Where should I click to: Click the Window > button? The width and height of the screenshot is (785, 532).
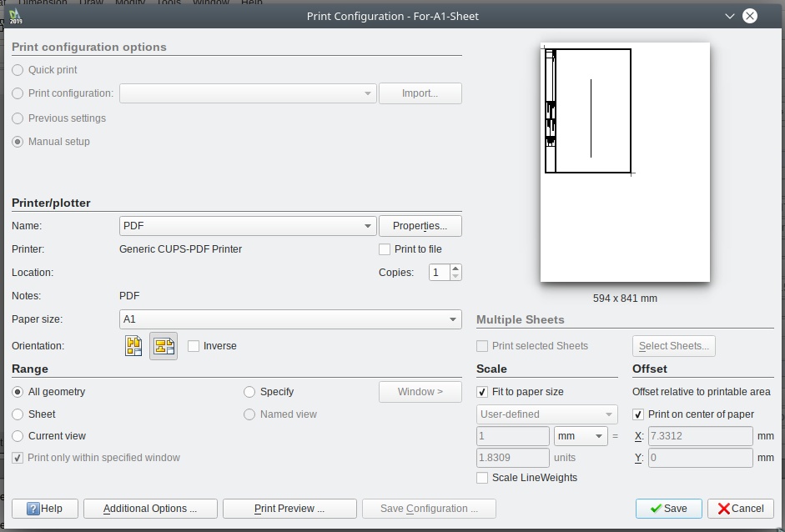pos(420,392)
